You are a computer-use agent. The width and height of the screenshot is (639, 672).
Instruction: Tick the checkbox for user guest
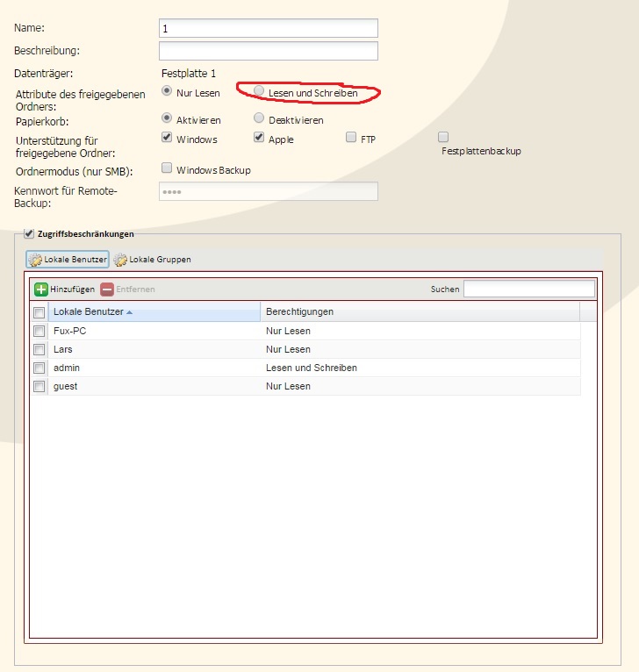pyautogui.click(x=39, y=387)
